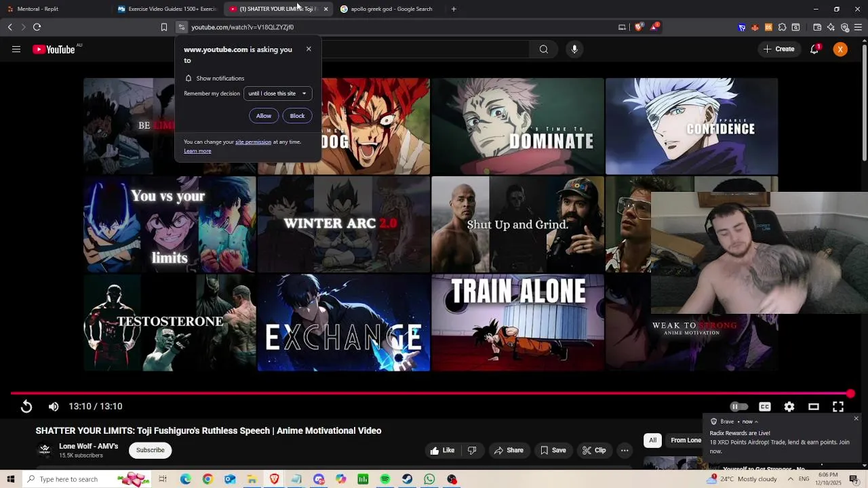This screenshot has width=868, height=488.
Task: Open the Brave main hamburger menu
Action: (x=858, y=28)
